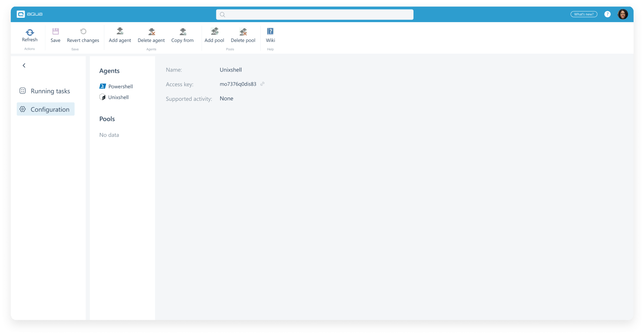The width and height of the screenshot is (644, 335).
Task: Click the Refresh action icon
Action: [x=29, y=32]
